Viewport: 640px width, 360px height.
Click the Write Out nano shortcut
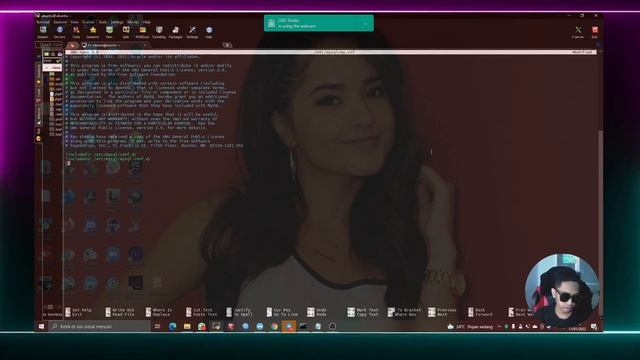[120, 310]
